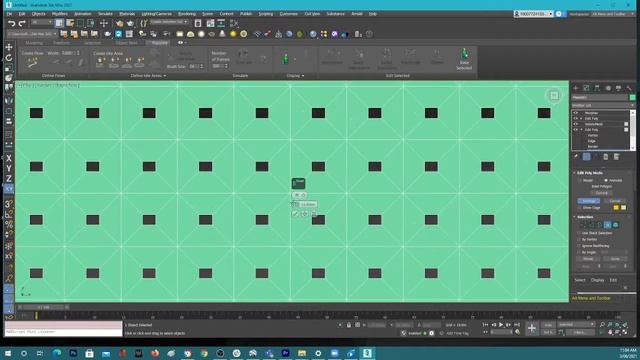Select the Animate radio button

click(606, 180)
